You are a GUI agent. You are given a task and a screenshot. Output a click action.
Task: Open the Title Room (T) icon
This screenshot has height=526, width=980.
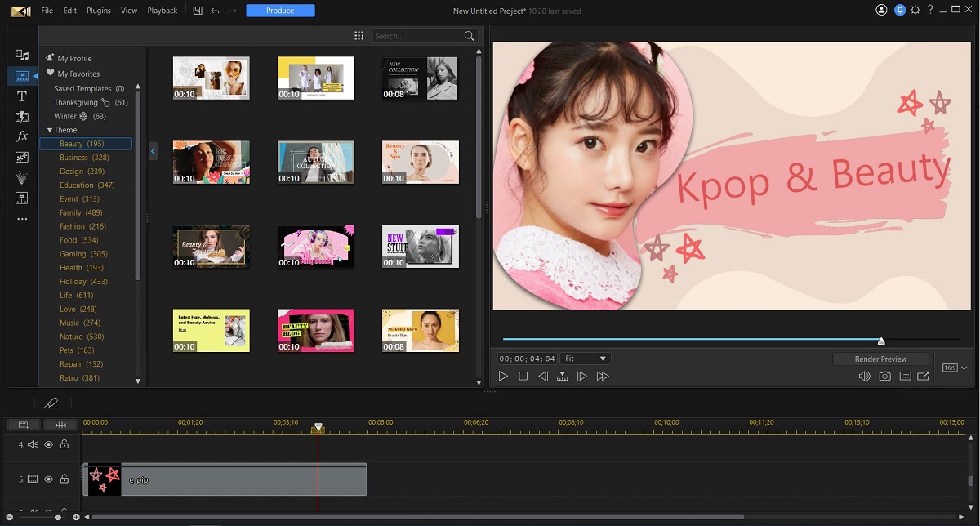coord(22,96)
